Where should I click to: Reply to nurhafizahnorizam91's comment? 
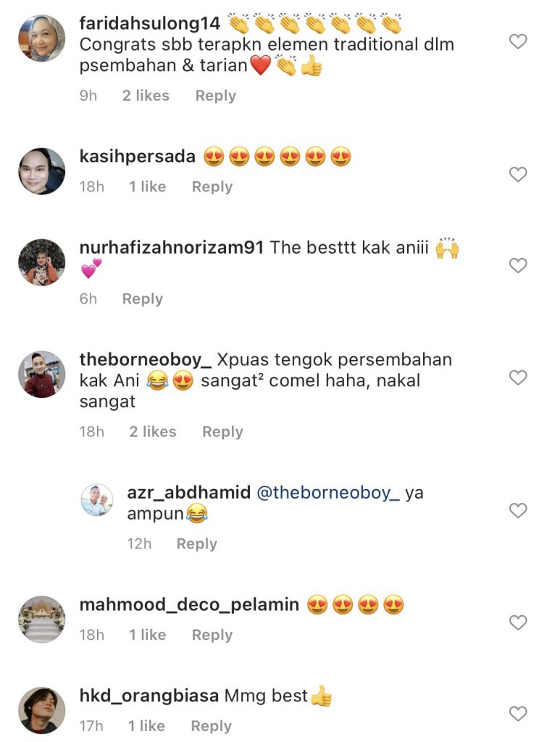click(x=143, y=299)
